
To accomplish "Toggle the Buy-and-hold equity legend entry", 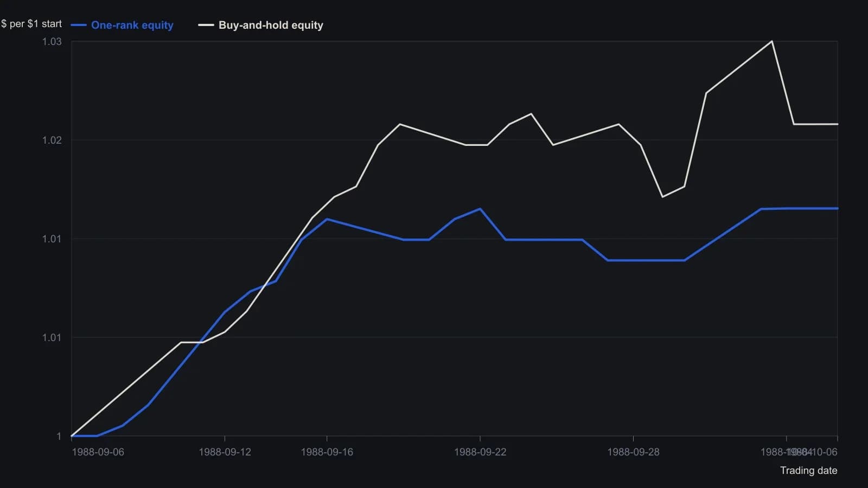I will 261,25.
